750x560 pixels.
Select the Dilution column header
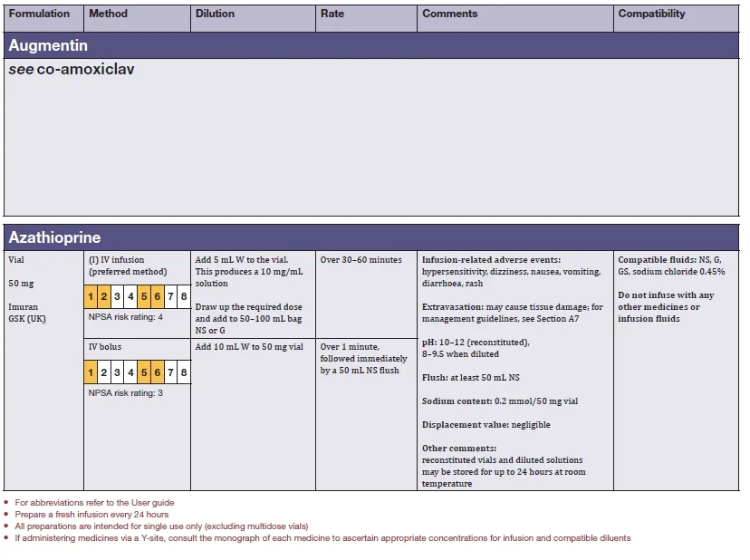pos(215,14)
